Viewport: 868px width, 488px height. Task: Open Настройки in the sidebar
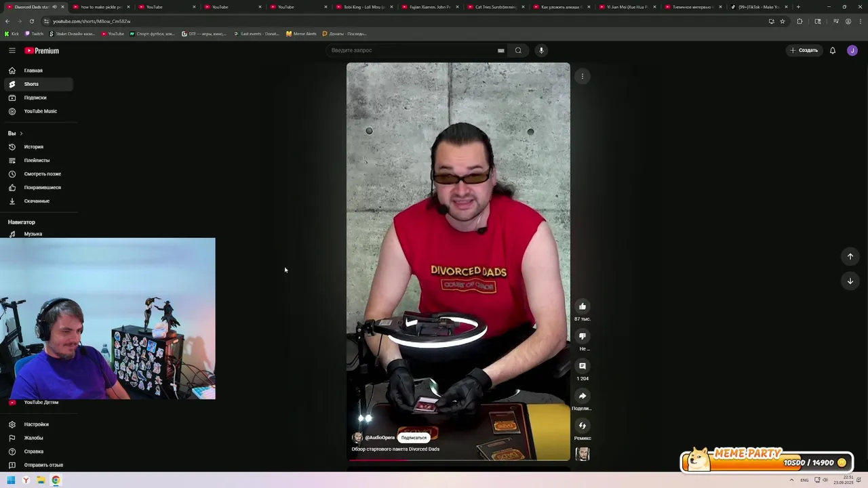tap(38, 424)
